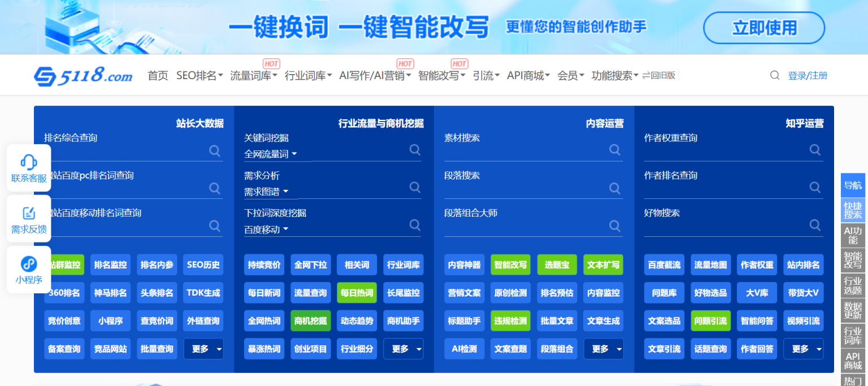Select the 每日热词 green button
Viewport: 868px width, 386px height.
pyautogui.click(x=357, y=293)
